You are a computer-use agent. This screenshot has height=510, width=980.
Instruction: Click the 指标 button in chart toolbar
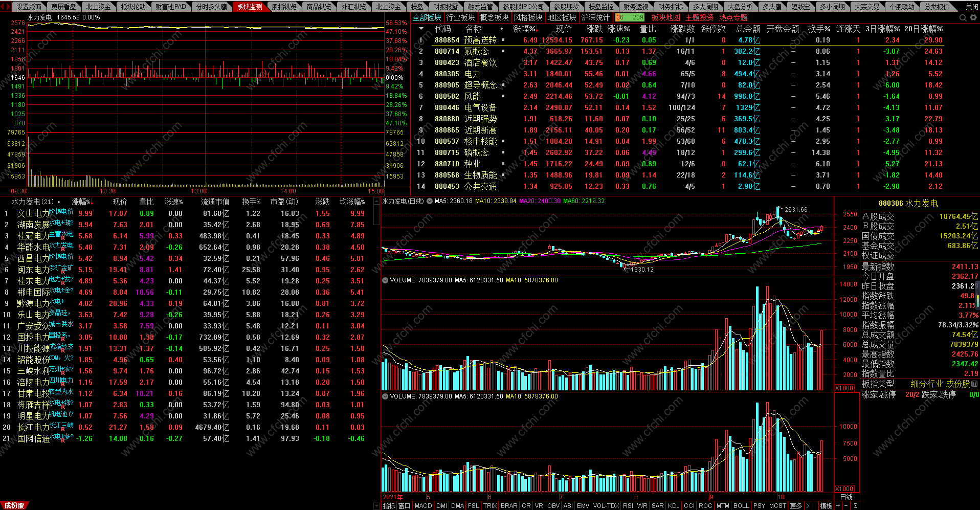pyautogui.click(x=389, y=506)
